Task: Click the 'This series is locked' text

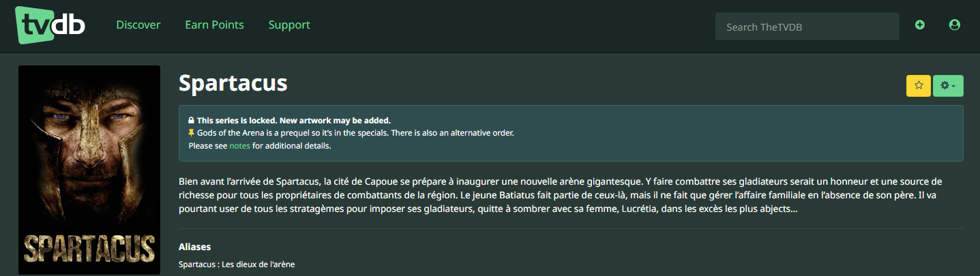Action: [293, 121]
